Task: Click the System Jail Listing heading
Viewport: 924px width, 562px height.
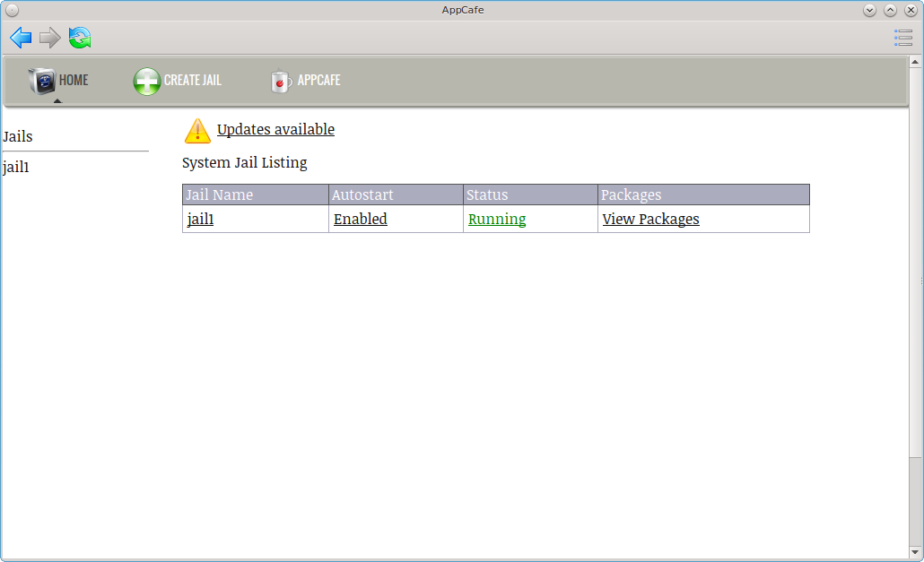Action: (245, 162)
